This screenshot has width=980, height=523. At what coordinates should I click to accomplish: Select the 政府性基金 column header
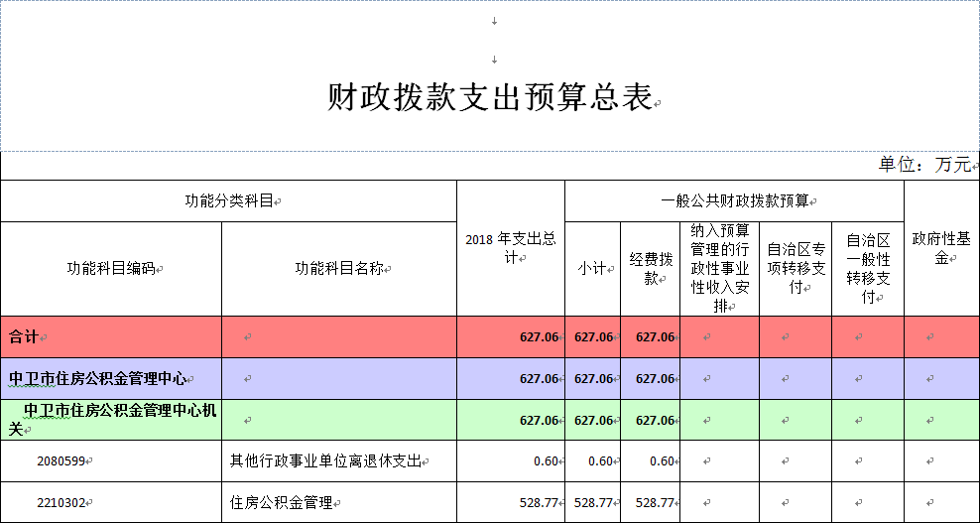point(941,248)
